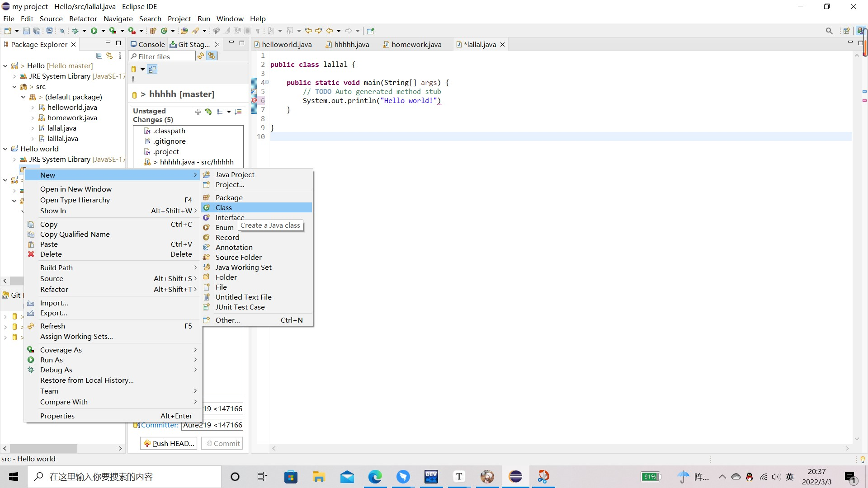The width and height of the screenshot is (868, 488).
Task: Click the Last Edit Location arrow icon
Action: (x=308, y=31)
